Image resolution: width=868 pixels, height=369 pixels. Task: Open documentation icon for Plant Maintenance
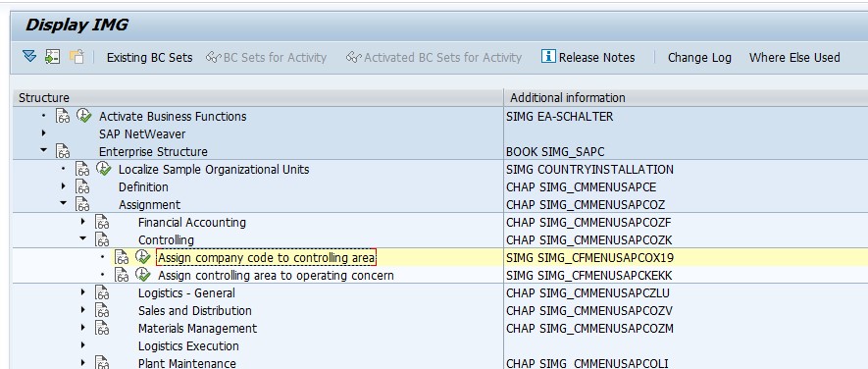click(102, 364)
